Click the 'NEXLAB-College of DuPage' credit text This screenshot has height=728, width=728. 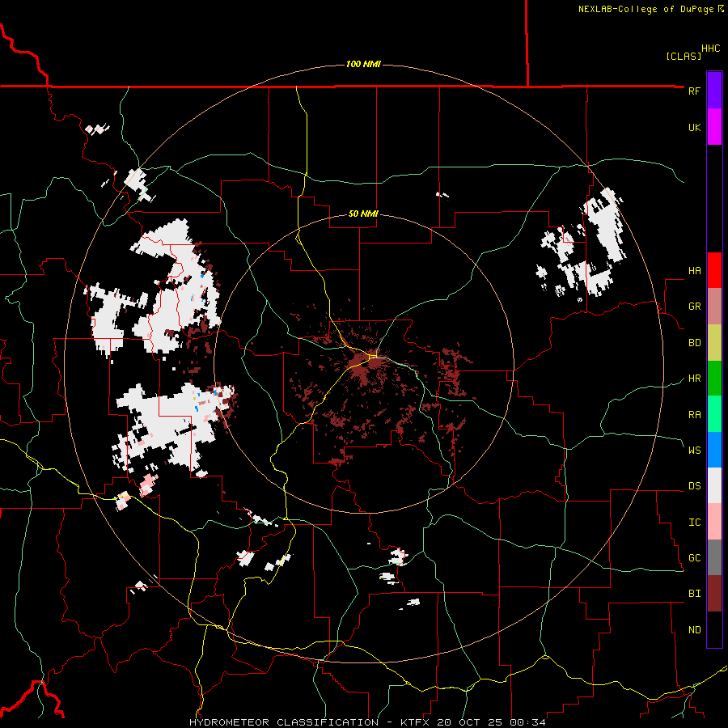click(x=645, y=9)
